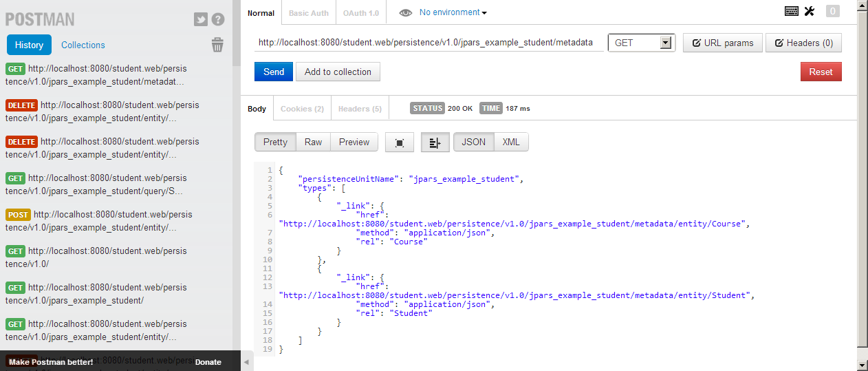Screen dimensions: 868x371
Task: Click STATUS 200 OK label
Action: click(x=442, y=108)
